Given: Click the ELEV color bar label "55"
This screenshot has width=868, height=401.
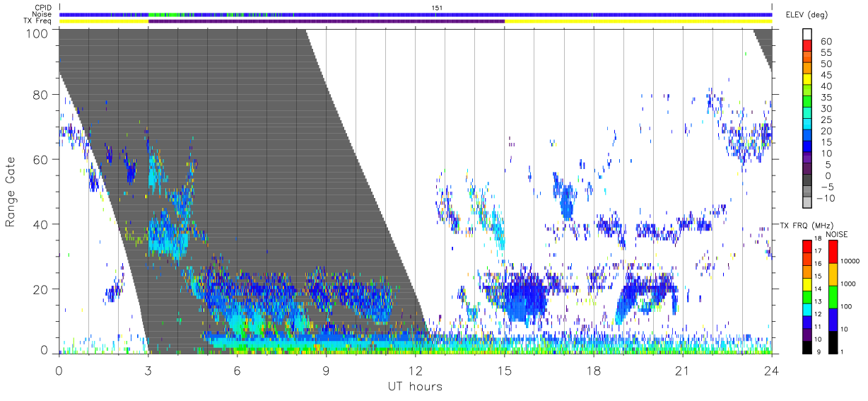Looking at the screenshot, I should point(826,53).
